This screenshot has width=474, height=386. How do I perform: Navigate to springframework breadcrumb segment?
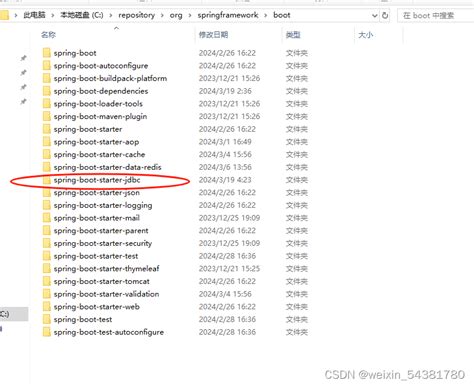click(228, 15)
